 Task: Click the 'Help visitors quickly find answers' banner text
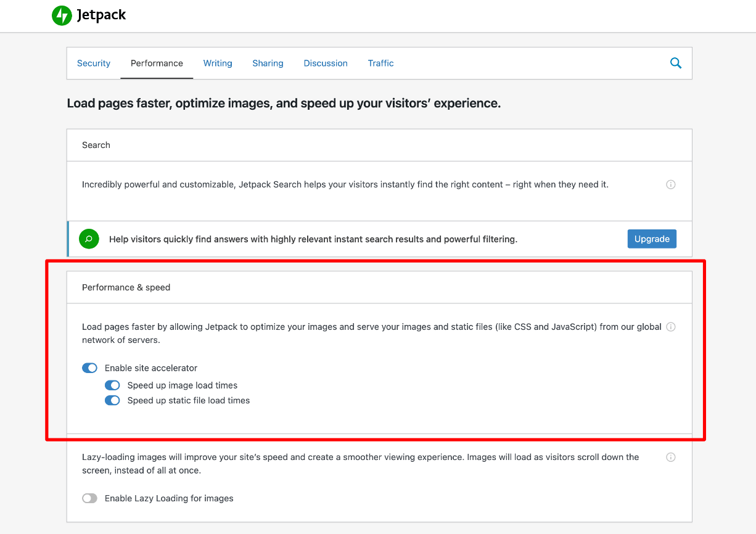(x=313, y=239)
